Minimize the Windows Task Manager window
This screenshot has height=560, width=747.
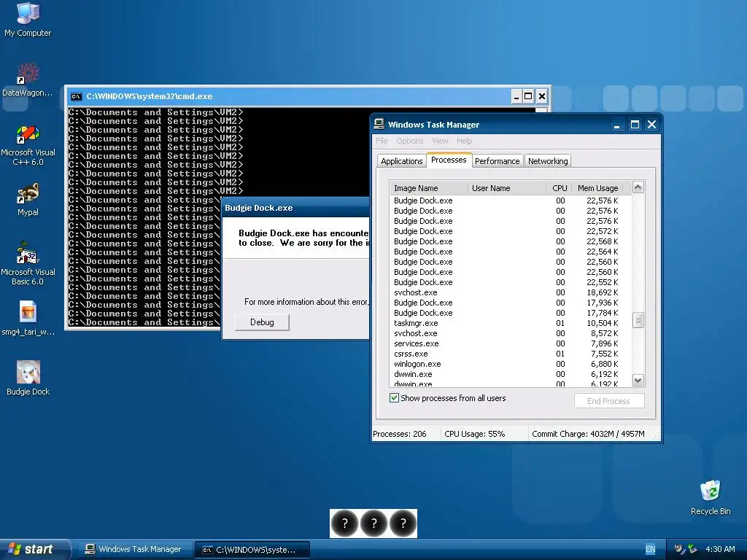click(x=617, y=125)
